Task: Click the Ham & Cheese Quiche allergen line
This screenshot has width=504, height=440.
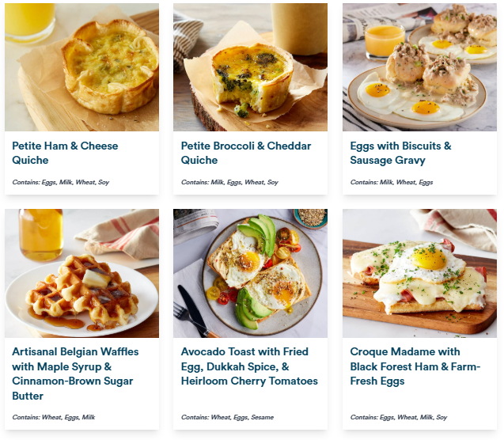Action: (x=61, y=183)
